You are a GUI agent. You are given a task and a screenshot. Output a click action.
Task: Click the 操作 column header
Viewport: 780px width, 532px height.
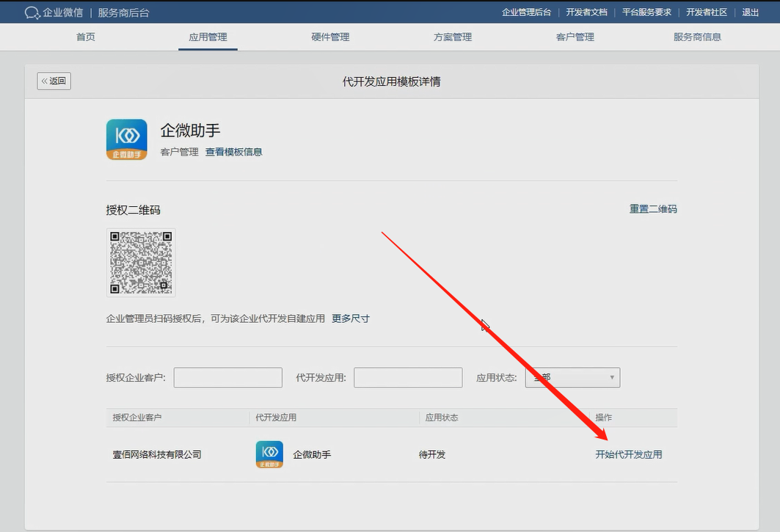tap(604, 418)
